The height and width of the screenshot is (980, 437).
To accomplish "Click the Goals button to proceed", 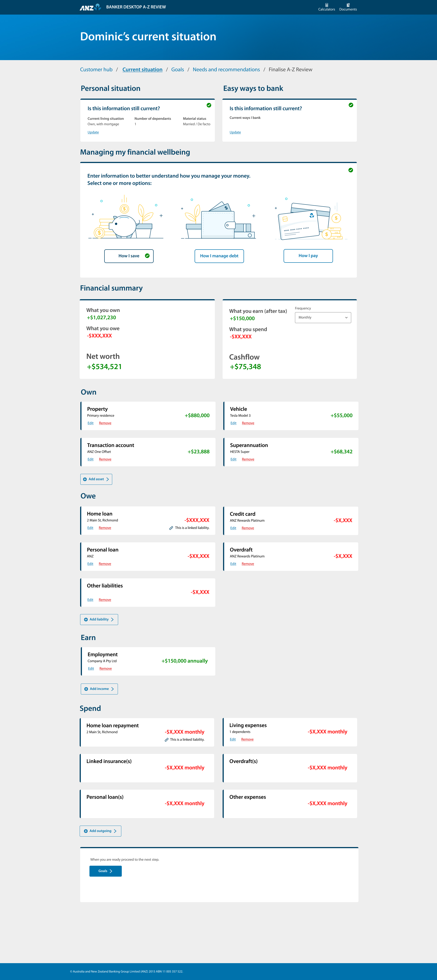I will pyautogui.click(x=105, y=871).
